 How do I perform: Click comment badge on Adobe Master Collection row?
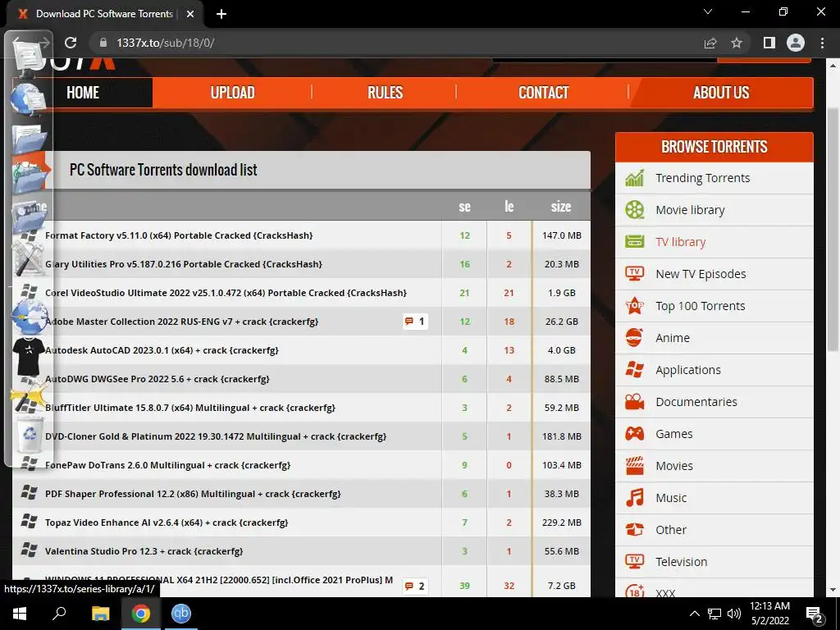point(415,322)
